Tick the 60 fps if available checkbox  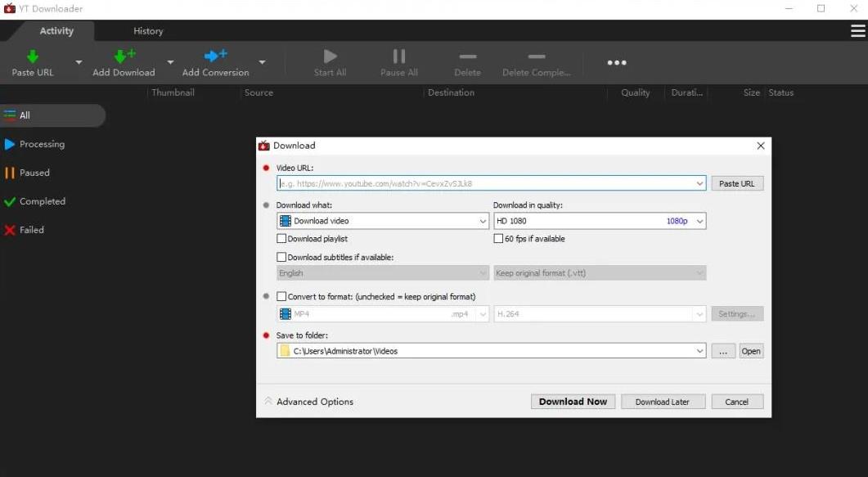coord(498,239)
